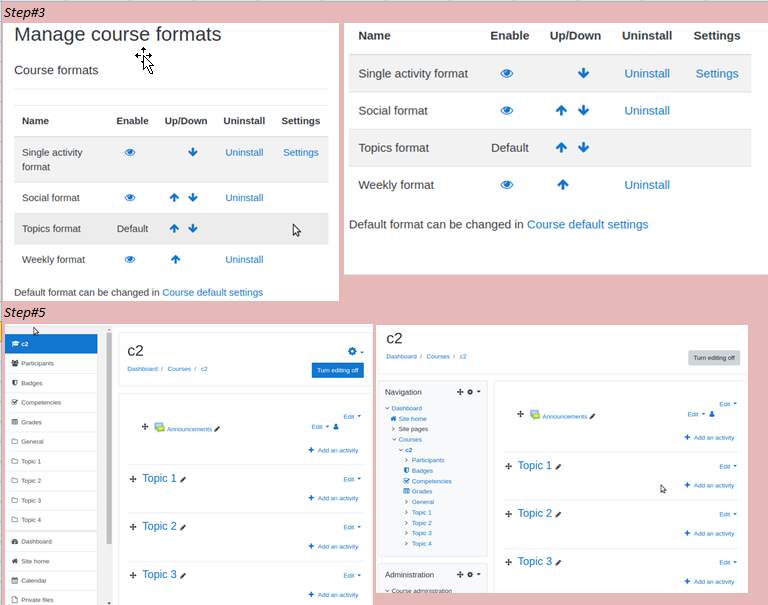
Task: Click move handle for Topic 2 in nav drawer layout
Action: coord(133,527)
